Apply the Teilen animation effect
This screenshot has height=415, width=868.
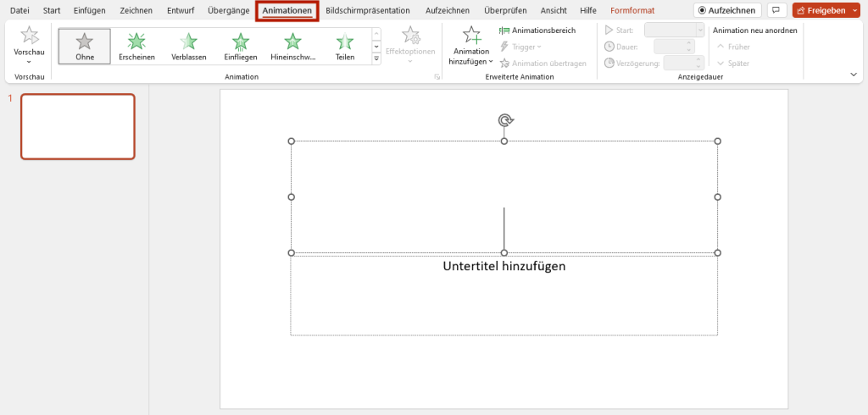(x=345, y=46)
